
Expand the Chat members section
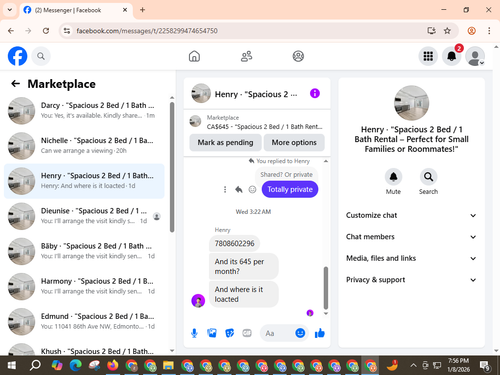pos(411,237)
